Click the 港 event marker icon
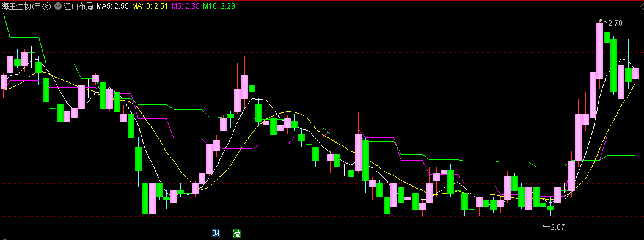644x240 pixels. coord(237,233)
